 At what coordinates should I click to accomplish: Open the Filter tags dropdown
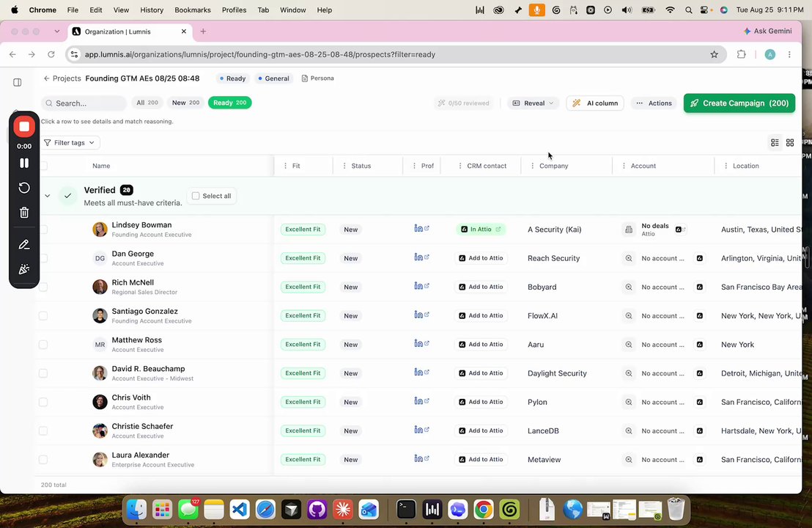tap(70, 142)
